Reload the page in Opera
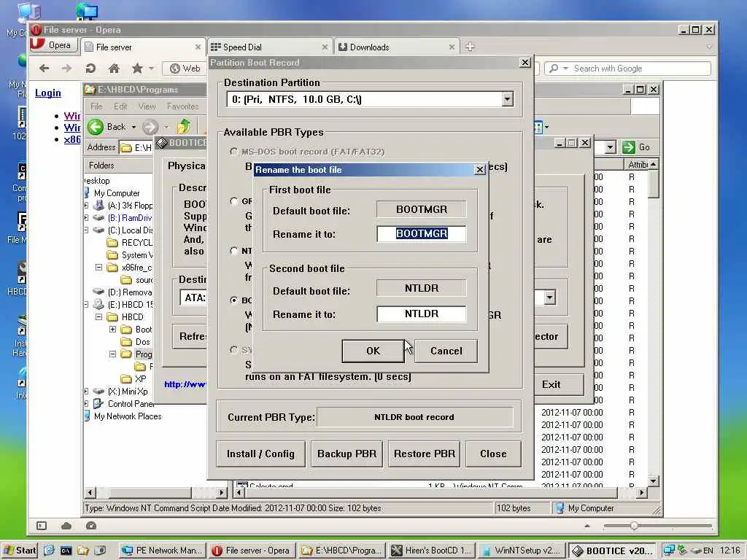Image resolution: width=747 pixels, height=560 pixels. click(90, 69)
